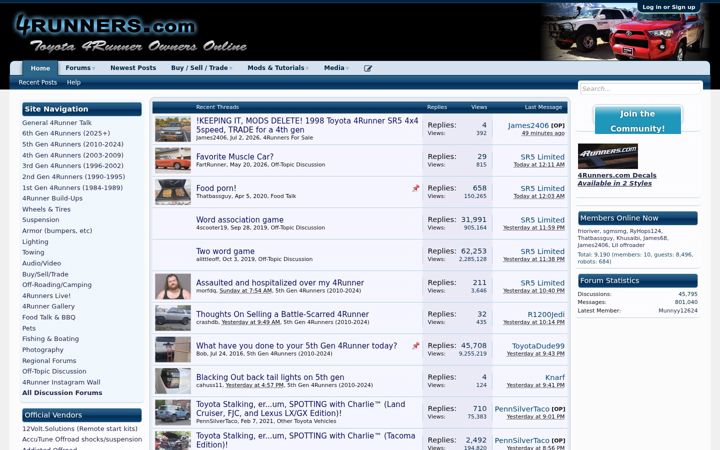Open latest member Munnyy12624 profile
Viewport: 720px width, 450px height.
click(678, 311)
